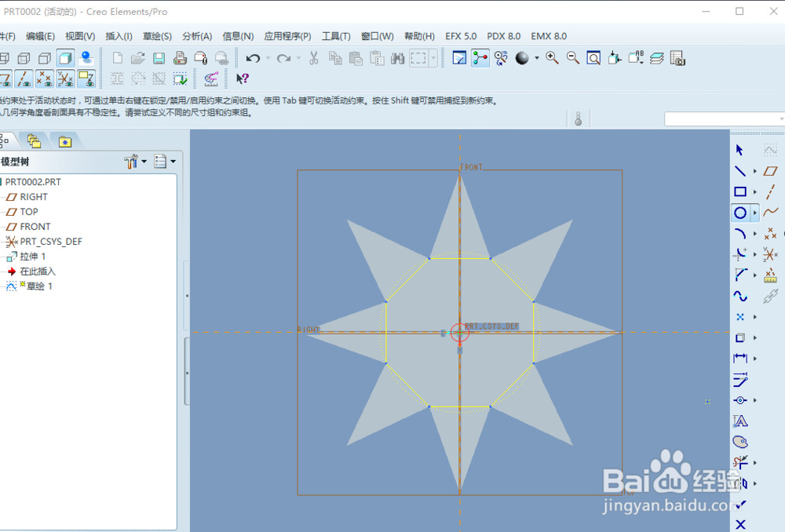Open the Layers icon in toolbar
Screen dimensions: 785x532
pyautogui.click(x=657, y=59)
